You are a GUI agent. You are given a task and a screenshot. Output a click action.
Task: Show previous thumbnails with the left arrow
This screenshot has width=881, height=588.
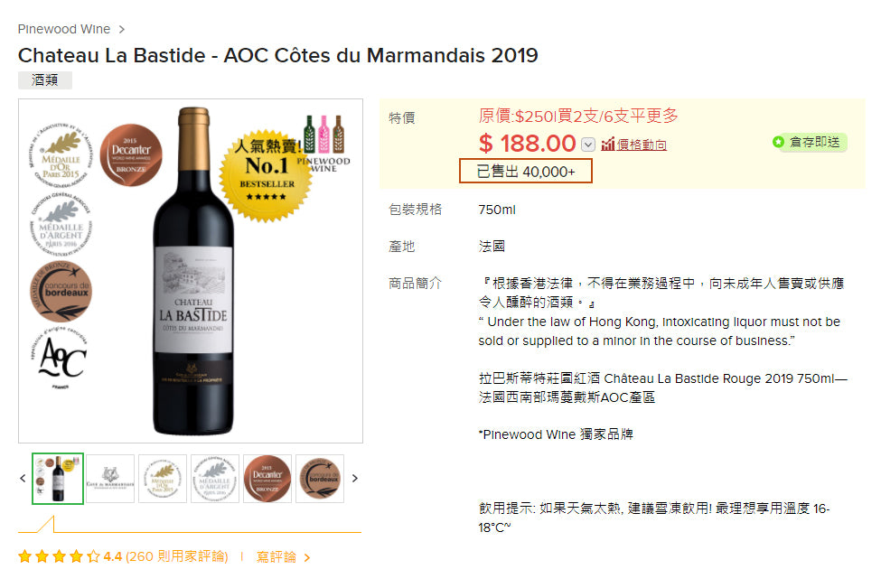[23, 479]
